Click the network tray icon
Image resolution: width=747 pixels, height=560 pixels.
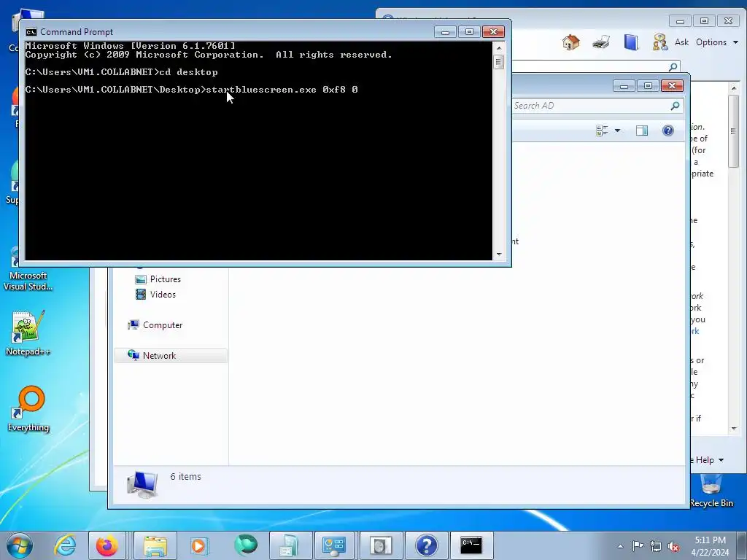(x=656, y=546)
